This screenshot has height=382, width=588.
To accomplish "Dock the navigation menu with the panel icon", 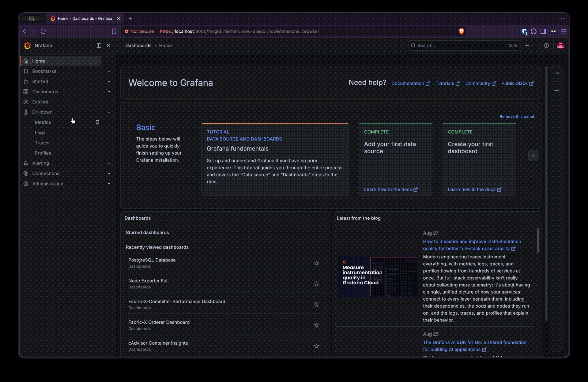I will (x=99, y=46).
